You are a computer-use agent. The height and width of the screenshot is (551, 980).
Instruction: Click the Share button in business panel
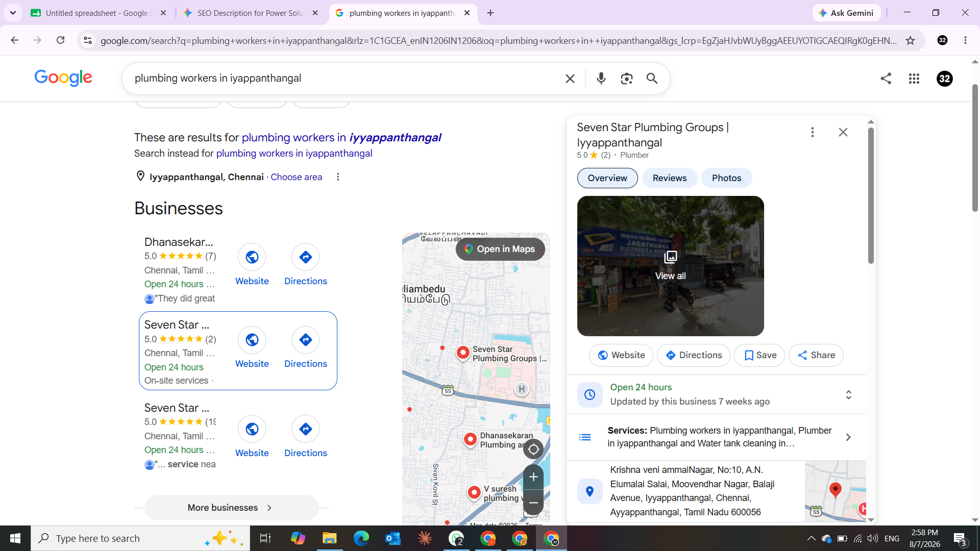(816, 355)
